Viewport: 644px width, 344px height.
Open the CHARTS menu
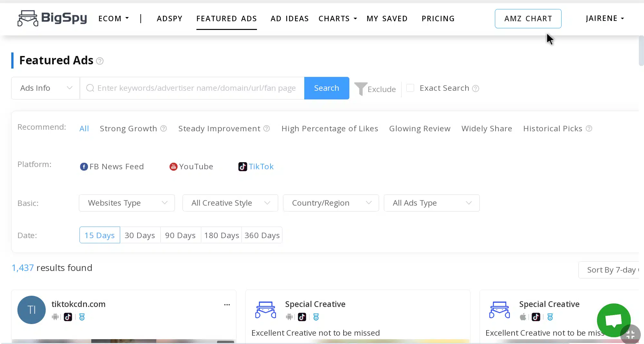(337, 19)
